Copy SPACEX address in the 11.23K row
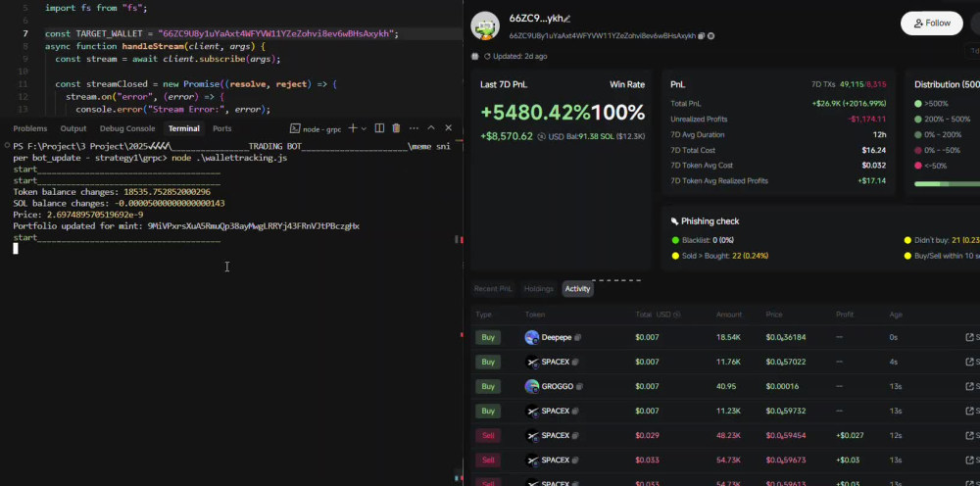 (x=575, y=411)
